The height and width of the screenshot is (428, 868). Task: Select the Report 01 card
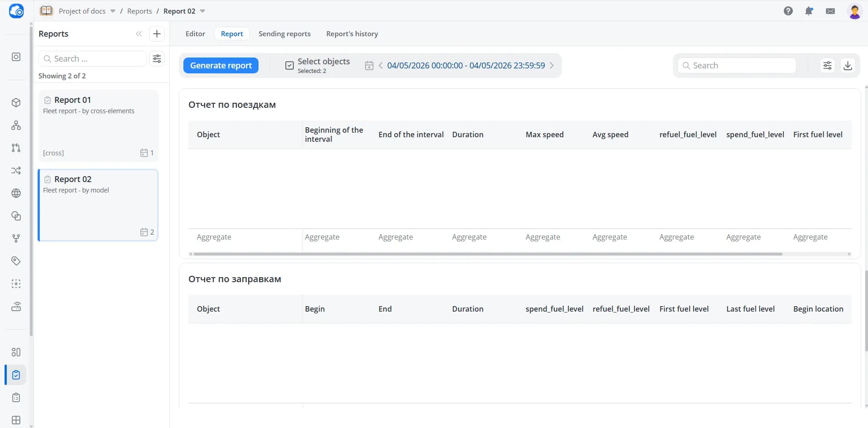[x=98, y=125]
